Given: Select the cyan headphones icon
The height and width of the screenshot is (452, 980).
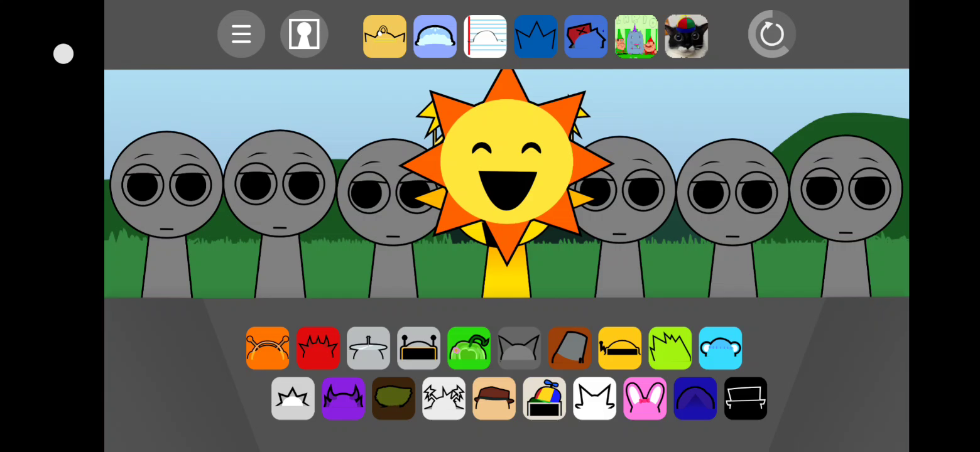Looking at the screenshot, I should point(720,348).
